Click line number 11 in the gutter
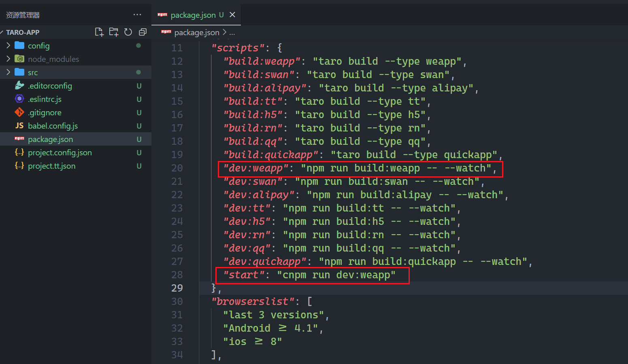This screenshot has height=364, width=628. pyautogui.click(x=177, y=48)
